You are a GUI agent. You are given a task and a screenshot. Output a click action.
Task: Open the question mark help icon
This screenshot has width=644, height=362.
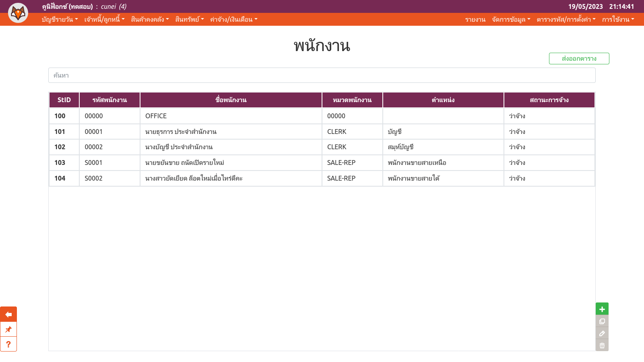(x=8, y=344)
